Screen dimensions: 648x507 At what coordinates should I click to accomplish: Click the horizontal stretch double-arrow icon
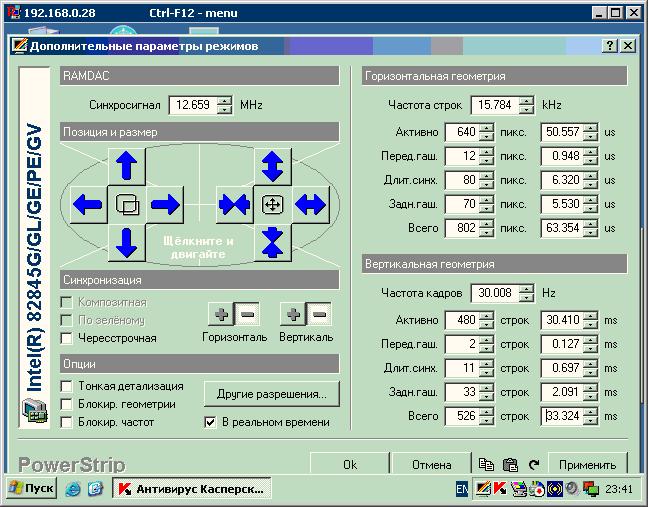(x=310, y=205)
